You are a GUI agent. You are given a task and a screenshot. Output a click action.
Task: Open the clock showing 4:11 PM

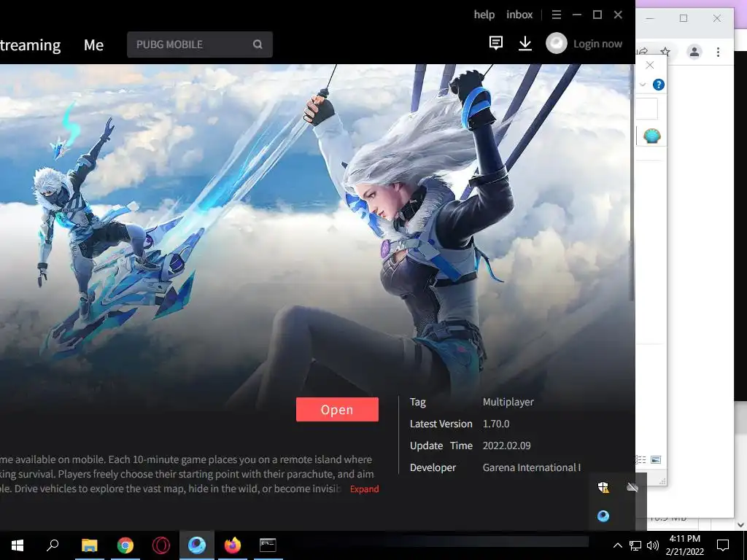[684, 545]
